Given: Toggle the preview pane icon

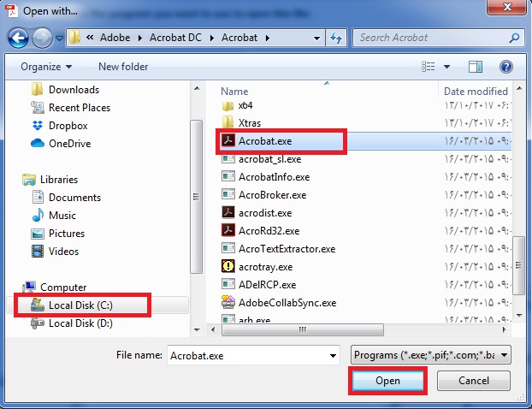Looking at the screenshot, I should pyautogui.click(x=476, y=67).
